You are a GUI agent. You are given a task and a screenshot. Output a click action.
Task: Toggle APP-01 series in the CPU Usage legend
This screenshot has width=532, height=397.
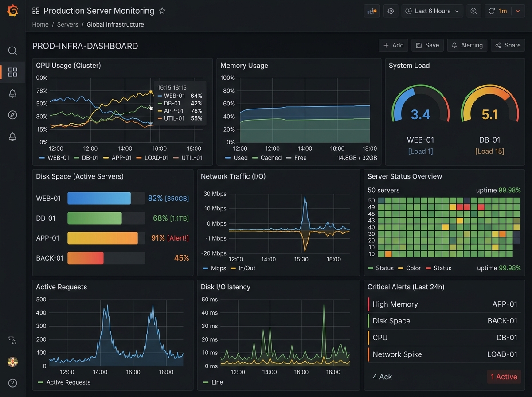(x=117, y=158)
